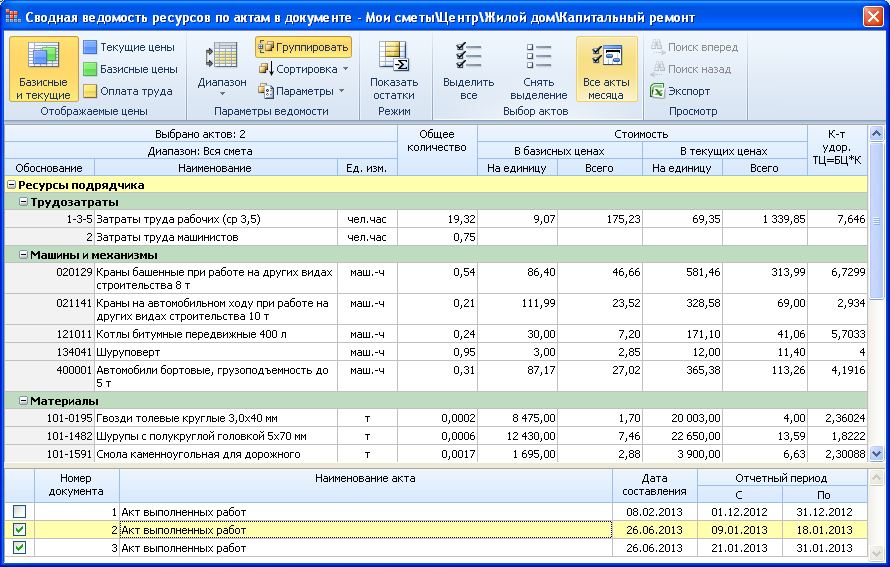Image resolution: width=890 pixels, height=567 pixels.
Task: Click 'Смола каменноугольная для дорожного' row
Action: [436, 454]
